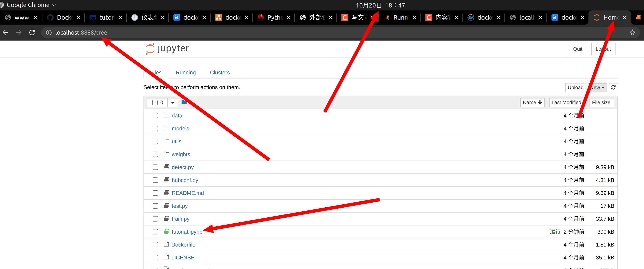Click the browser back arrow

pos(5,32)
